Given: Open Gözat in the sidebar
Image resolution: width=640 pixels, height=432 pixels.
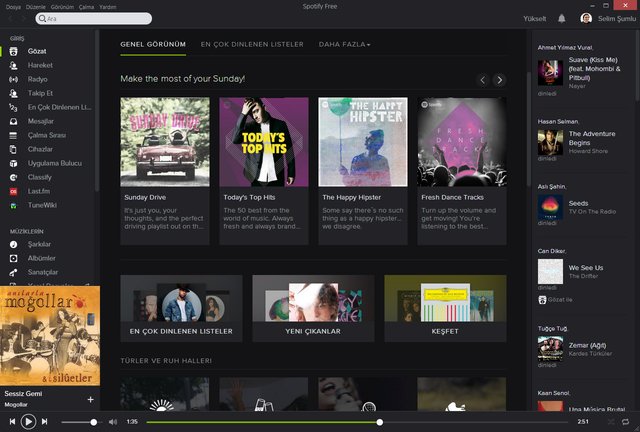Looking at the screenshot, I should [37, 51].
